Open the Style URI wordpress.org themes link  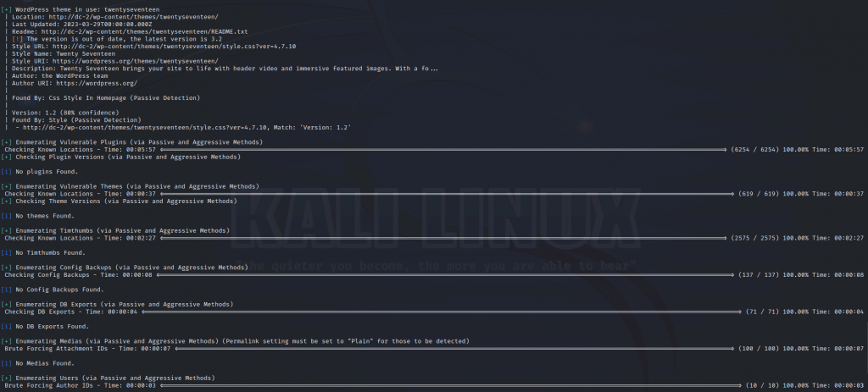(x=135, y=61)
